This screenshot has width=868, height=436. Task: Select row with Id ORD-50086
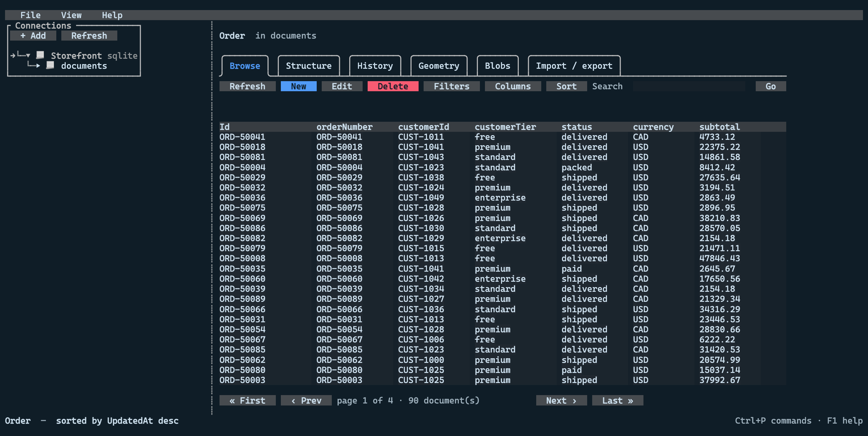tap(502, 228)
